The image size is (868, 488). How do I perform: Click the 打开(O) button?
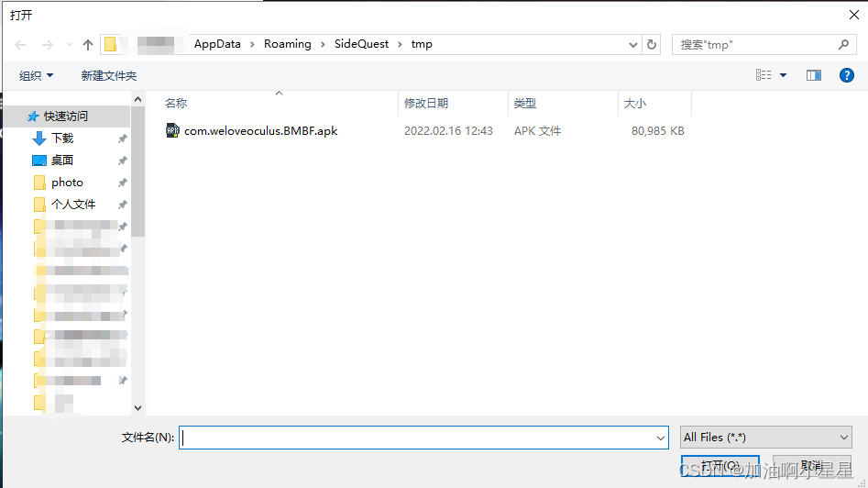point(720,466)
